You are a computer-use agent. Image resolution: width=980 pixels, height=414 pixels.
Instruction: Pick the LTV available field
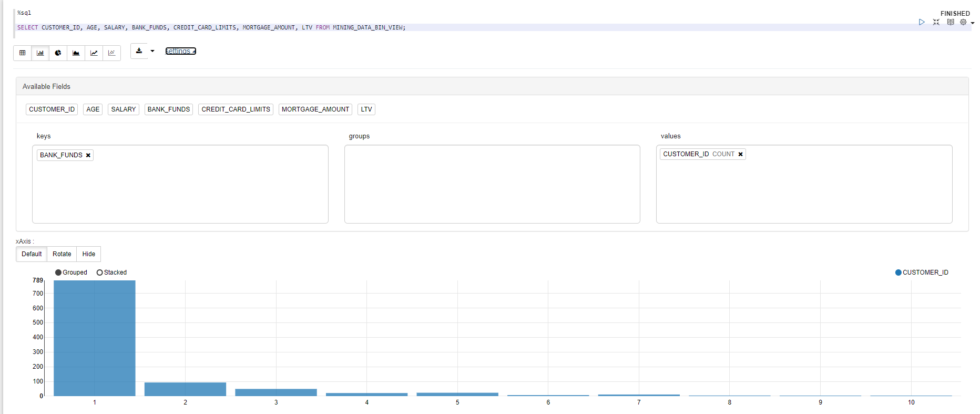(x=366, y=109)
